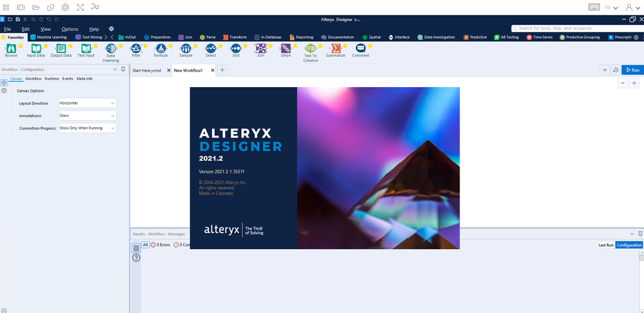
Task: Expand the Configuration panel chevron menu
Action: click(x=115, y=70)
